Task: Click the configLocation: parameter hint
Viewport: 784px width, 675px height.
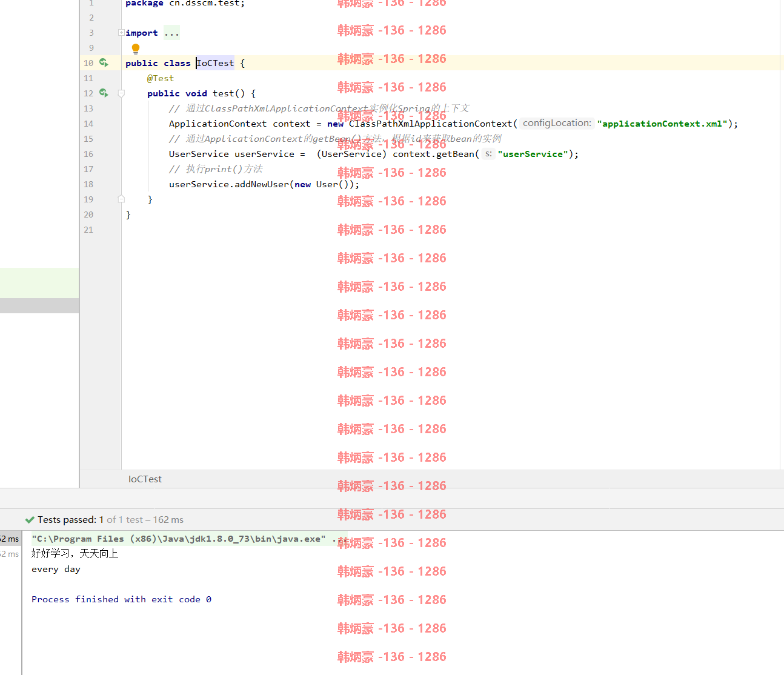Action: (x=557, y=123)
